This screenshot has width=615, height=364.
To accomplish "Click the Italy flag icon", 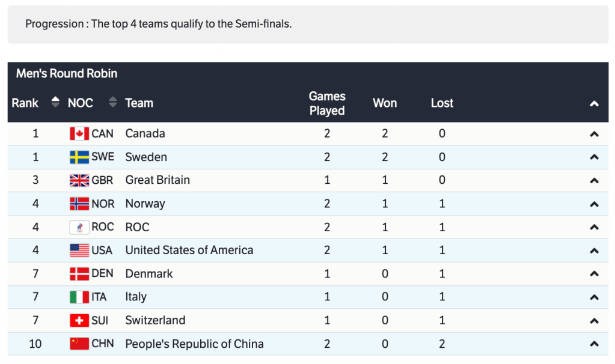I will point(79,297).
